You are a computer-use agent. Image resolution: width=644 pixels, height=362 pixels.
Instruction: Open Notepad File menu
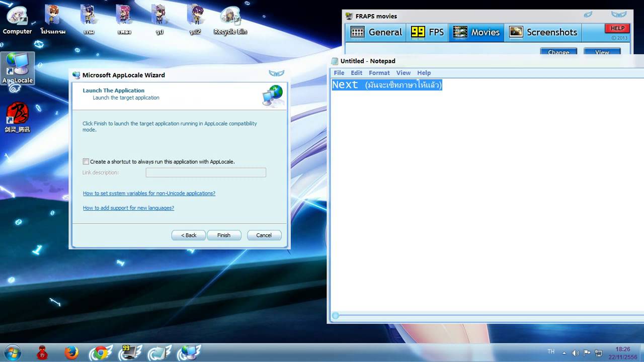coord(339,73)
